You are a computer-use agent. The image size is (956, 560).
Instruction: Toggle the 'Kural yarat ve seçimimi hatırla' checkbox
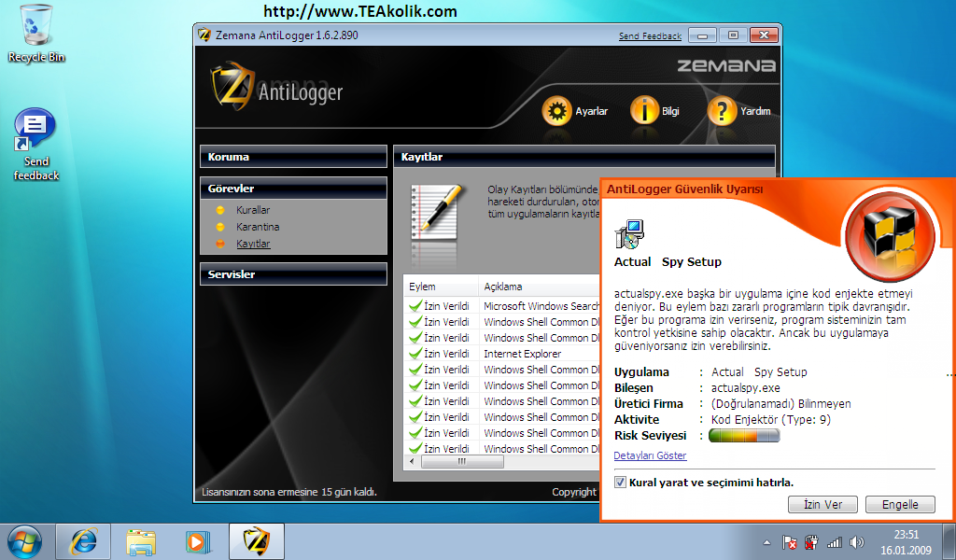[x=620, y=483]
